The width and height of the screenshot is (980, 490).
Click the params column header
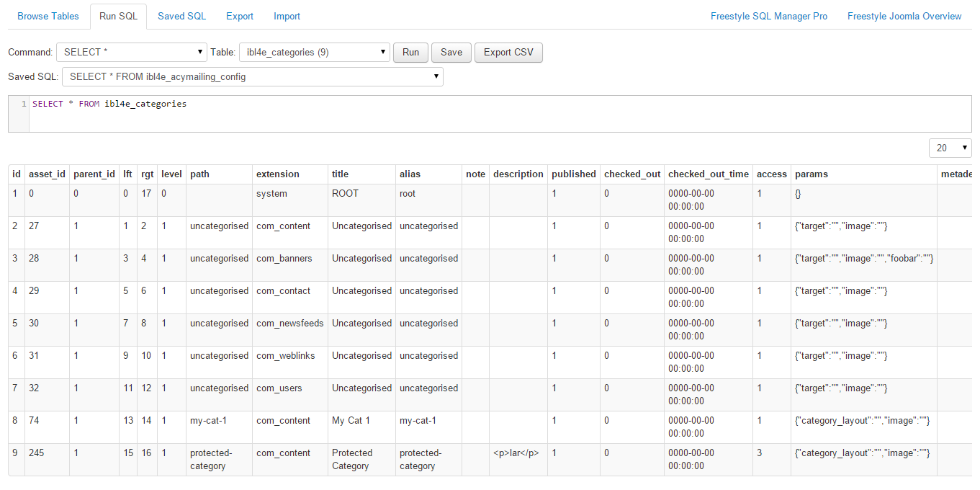click(x=864, y=174)
